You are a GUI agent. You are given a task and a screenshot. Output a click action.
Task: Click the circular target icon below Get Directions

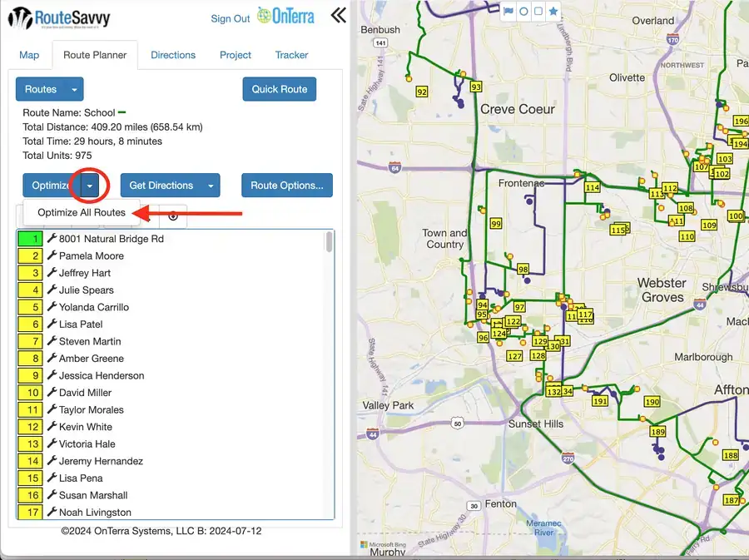point(173,216)
